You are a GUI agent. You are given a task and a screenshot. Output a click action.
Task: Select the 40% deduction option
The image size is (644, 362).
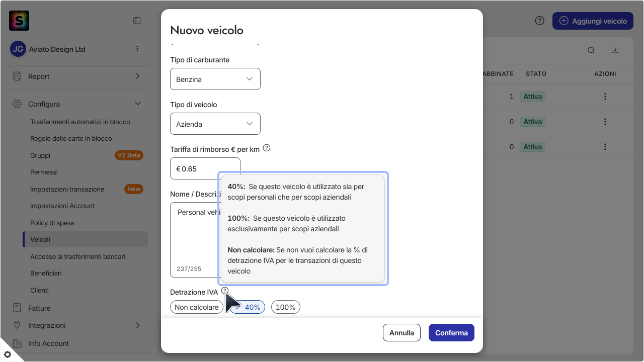pos(248,307)
